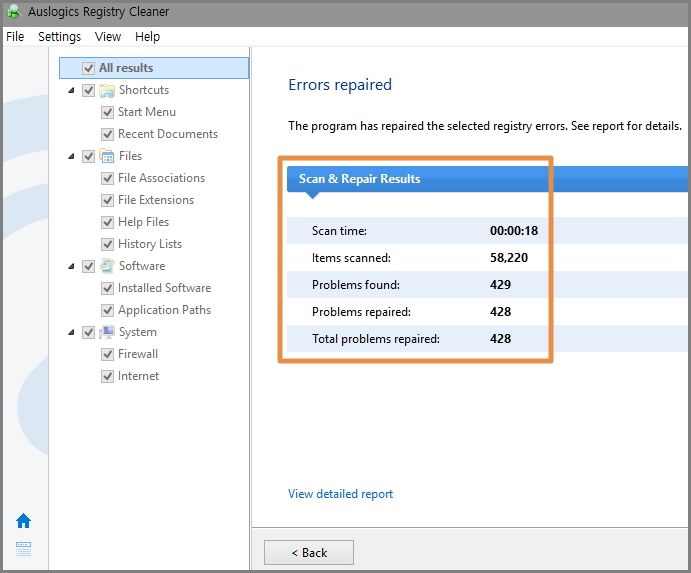Uncheck the Start Menu checkbox
691x573 pixels.
point(107,112)
